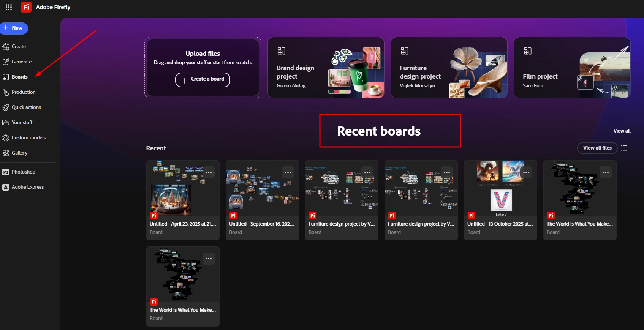Screen dimensions: 644x330
Task: Click the 'Untitled - April 23, 2025 at 21...' title
Action: pyautogui.click(x=183, y=224)
